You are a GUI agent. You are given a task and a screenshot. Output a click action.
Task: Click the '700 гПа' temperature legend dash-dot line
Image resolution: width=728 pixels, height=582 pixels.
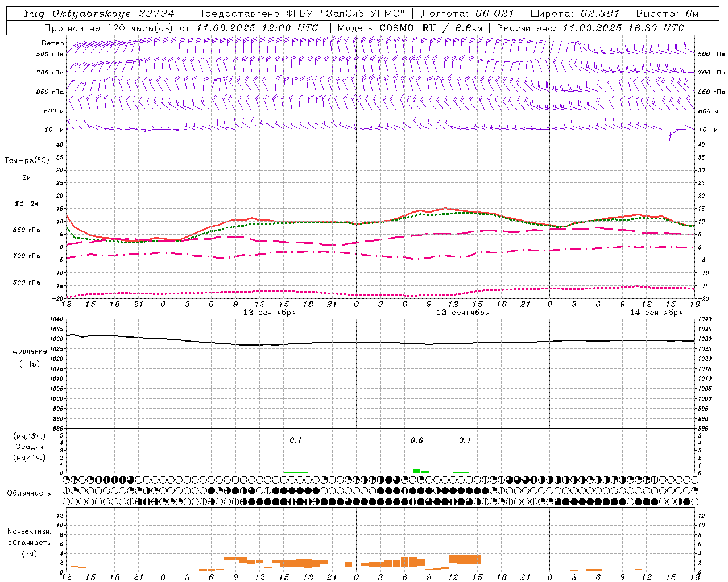(25, 263)
